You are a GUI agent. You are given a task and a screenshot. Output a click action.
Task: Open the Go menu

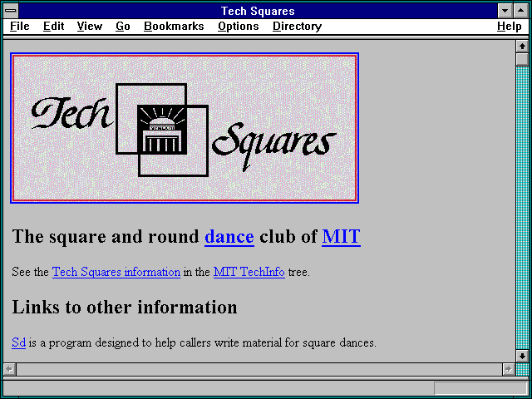click(123, 26)
